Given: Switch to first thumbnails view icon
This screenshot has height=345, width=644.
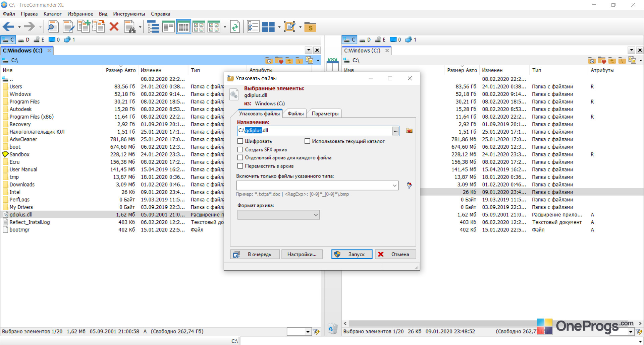Looking at the screenshot, I should pos(199,26).
